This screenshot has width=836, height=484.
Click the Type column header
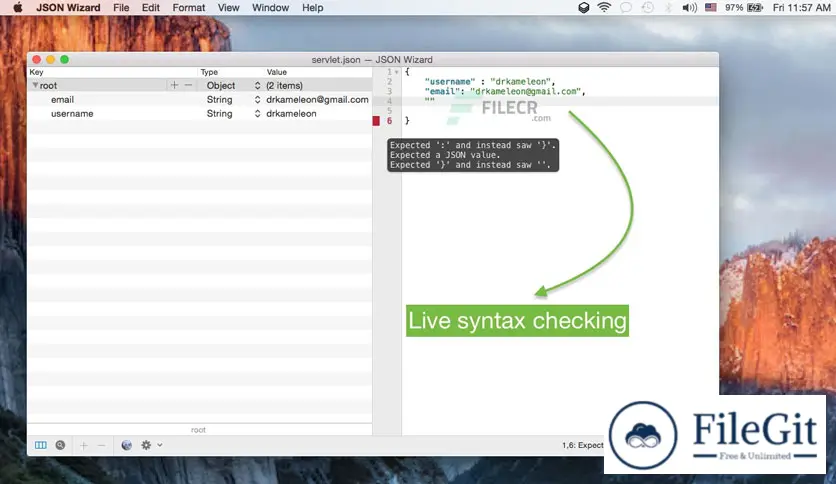(x=209, y=72)
